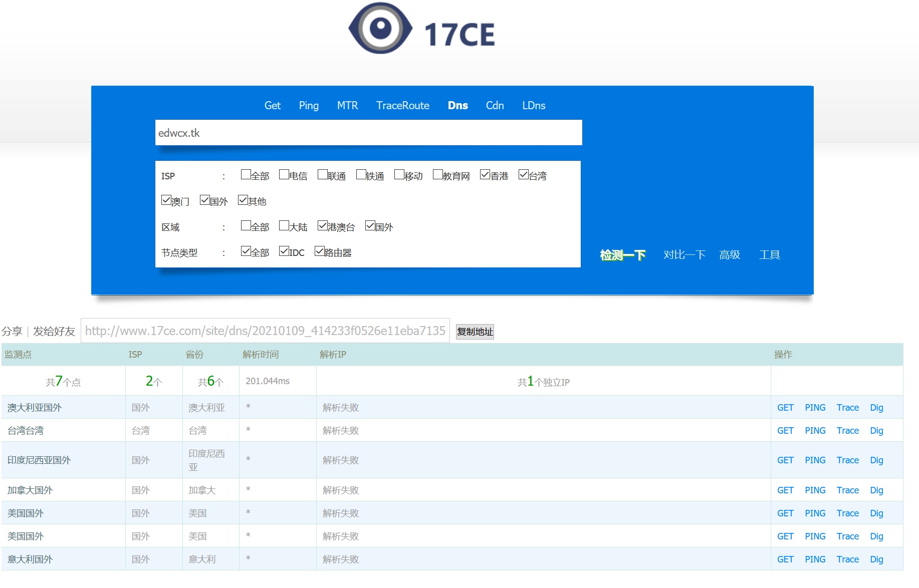
Task: Check the 电信 ISP checkbox
Action: [x=284, y=175]
